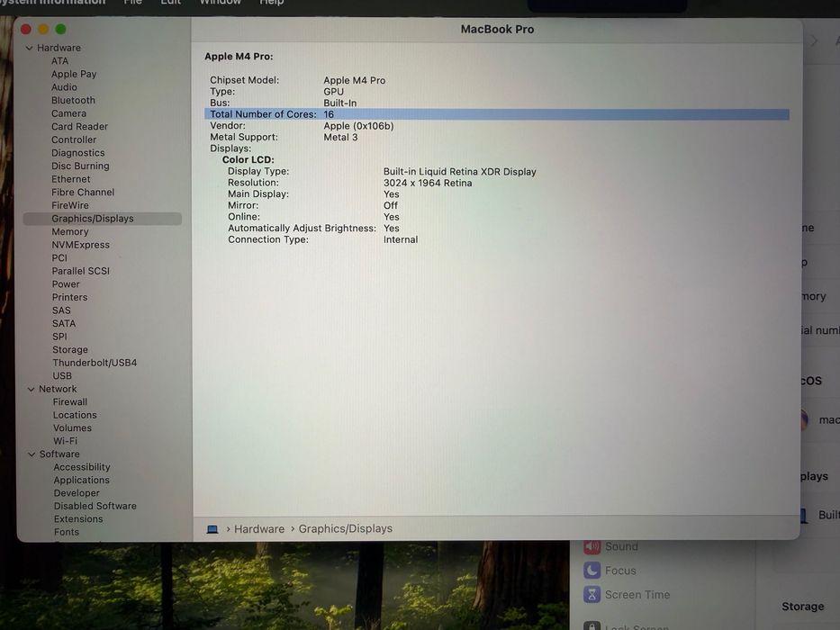Click the Color LCD heading

(248, 159)
